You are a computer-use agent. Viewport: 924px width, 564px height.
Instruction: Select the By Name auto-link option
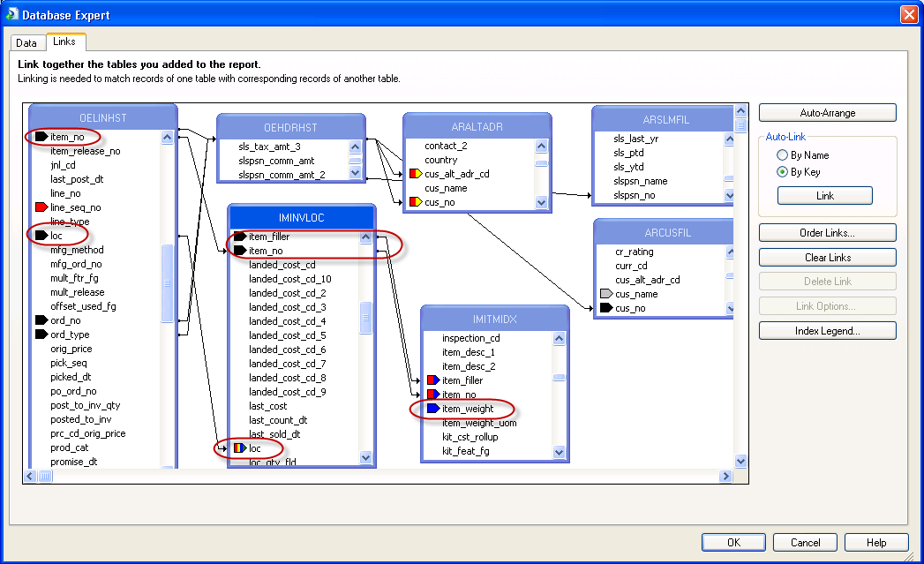click(x=782, y=155)
